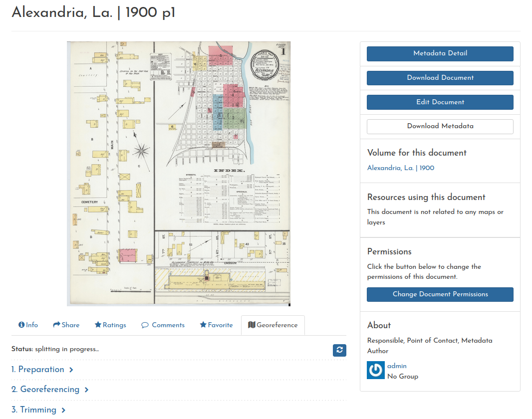Open the Sanborn map preview thumbnail
532x419 pixels.
178,174
